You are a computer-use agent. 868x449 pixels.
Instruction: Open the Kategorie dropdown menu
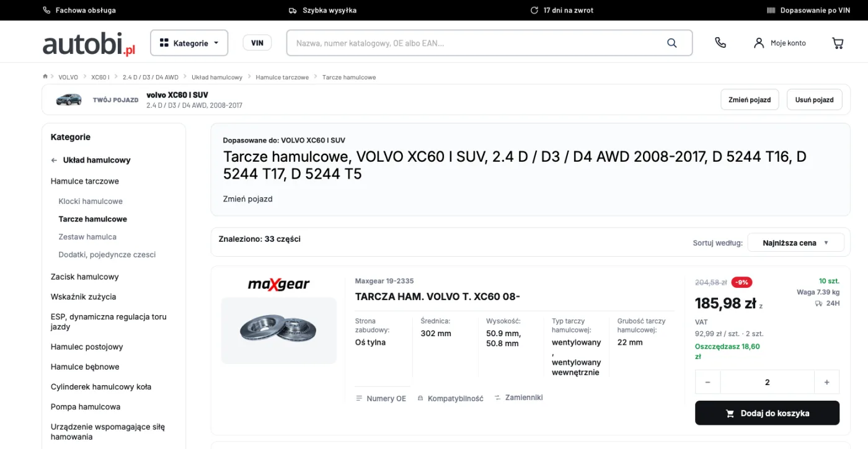(x=189, y=43)
